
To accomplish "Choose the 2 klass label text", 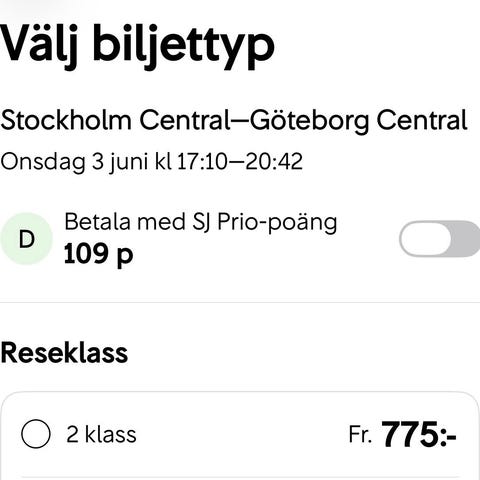I will tap(101, 434).
